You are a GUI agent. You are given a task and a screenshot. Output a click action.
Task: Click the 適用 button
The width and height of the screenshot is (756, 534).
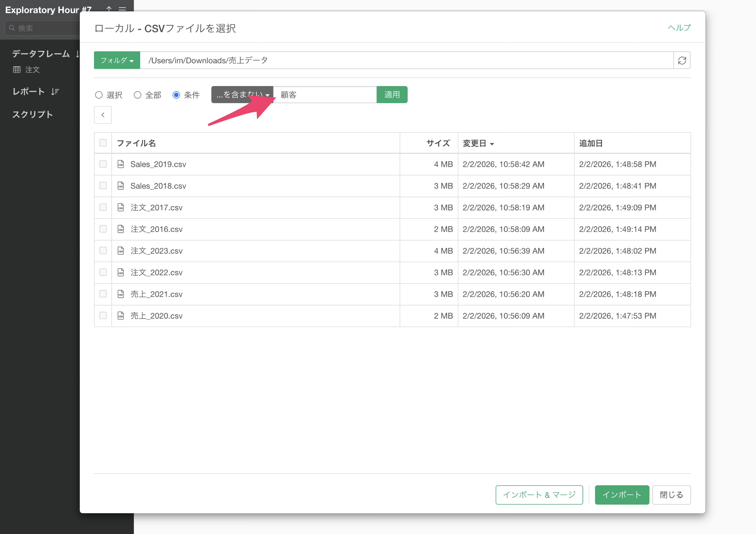pyautogui.click(x=392, y=95)
